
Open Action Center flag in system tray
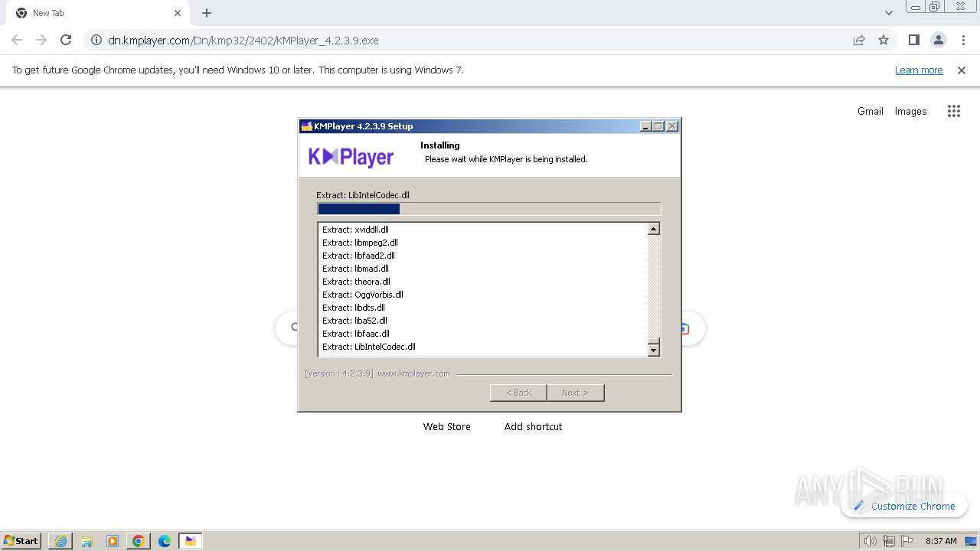[x=907, y=541]
